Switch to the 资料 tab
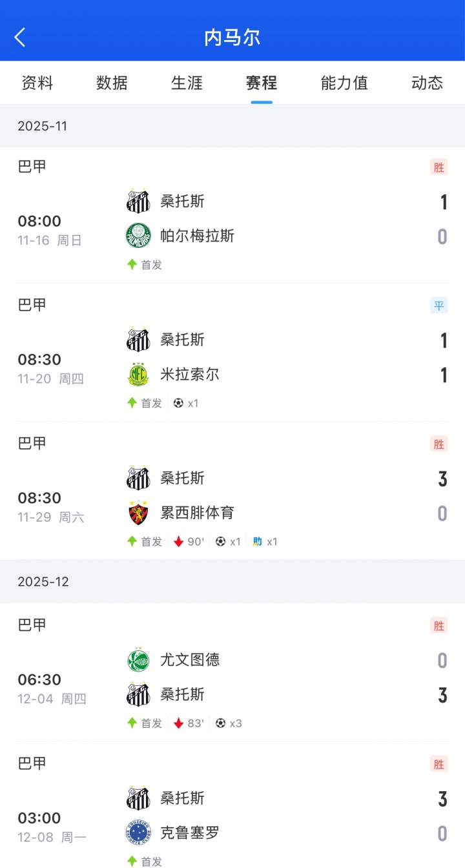 (x=37, y=83)
